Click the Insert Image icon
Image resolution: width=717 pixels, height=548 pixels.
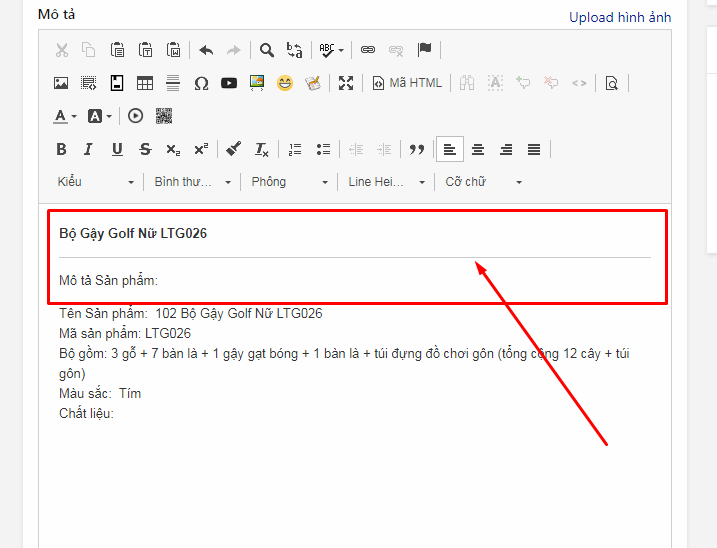[61, 83]
